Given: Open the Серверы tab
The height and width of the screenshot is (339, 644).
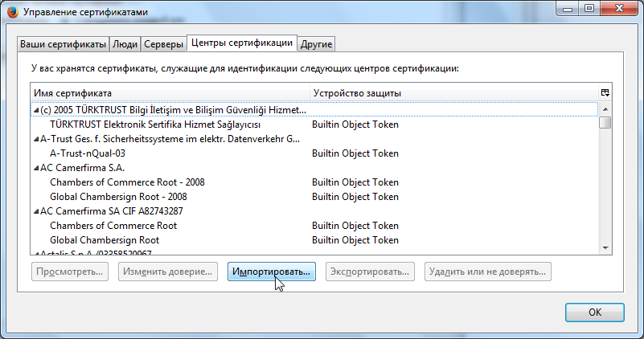Looking at the screenshot, I should coord(163,44).
